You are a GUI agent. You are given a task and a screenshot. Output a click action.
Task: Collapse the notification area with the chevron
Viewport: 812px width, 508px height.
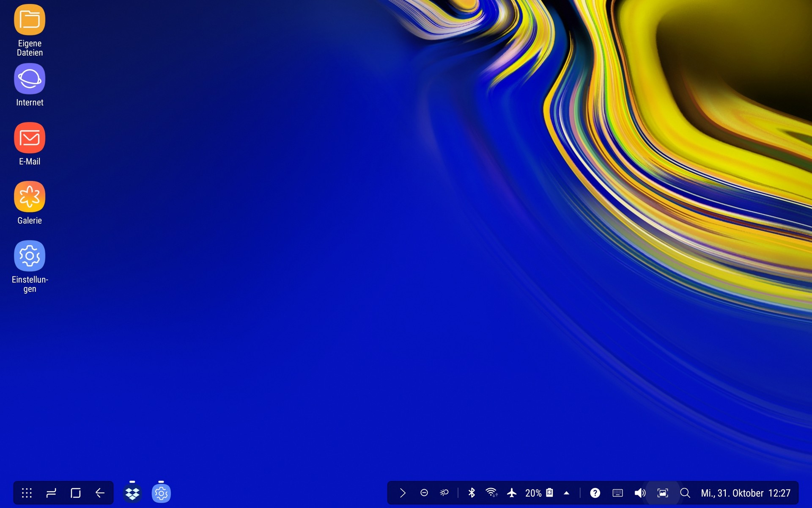pos(403,493)
